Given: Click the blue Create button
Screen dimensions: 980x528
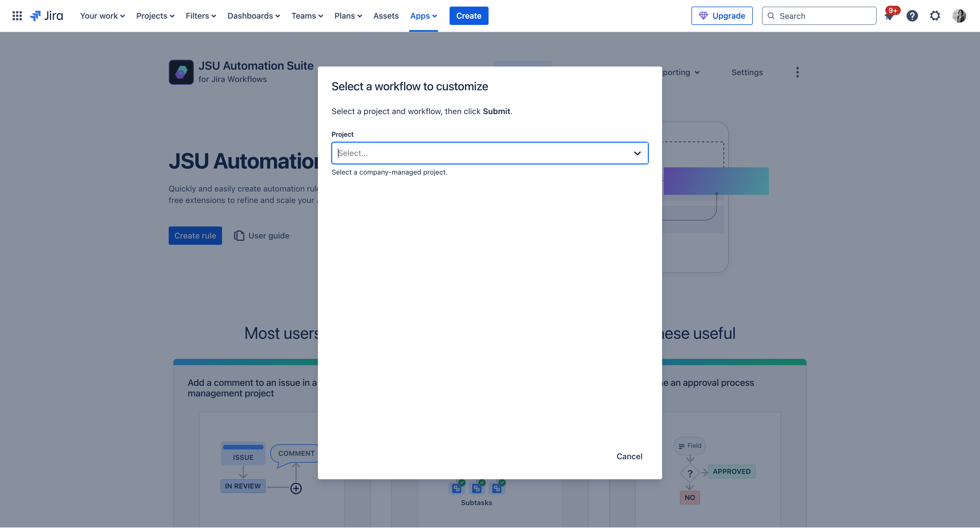Looking at the screenshot, I should (x=469, y=15).
